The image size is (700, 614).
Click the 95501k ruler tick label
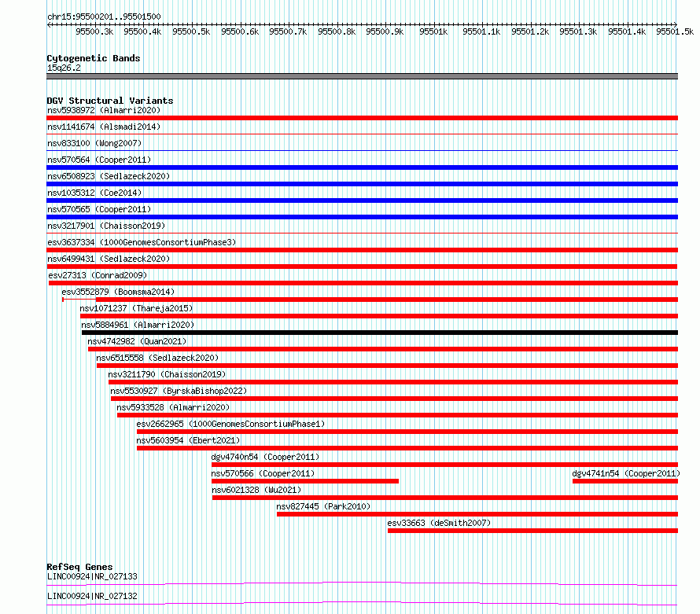point(433,31)
